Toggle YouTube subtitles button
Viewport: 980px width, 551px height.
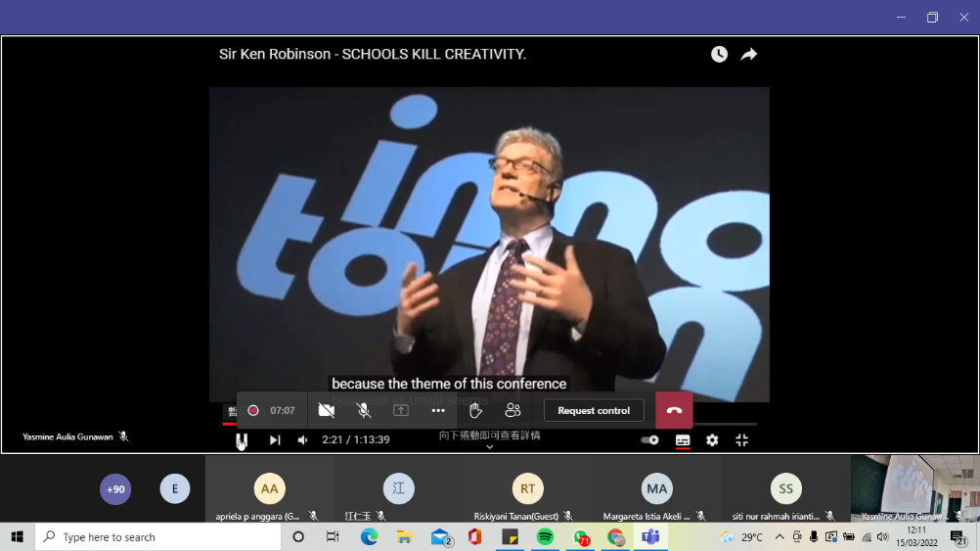tap(683, 440)
